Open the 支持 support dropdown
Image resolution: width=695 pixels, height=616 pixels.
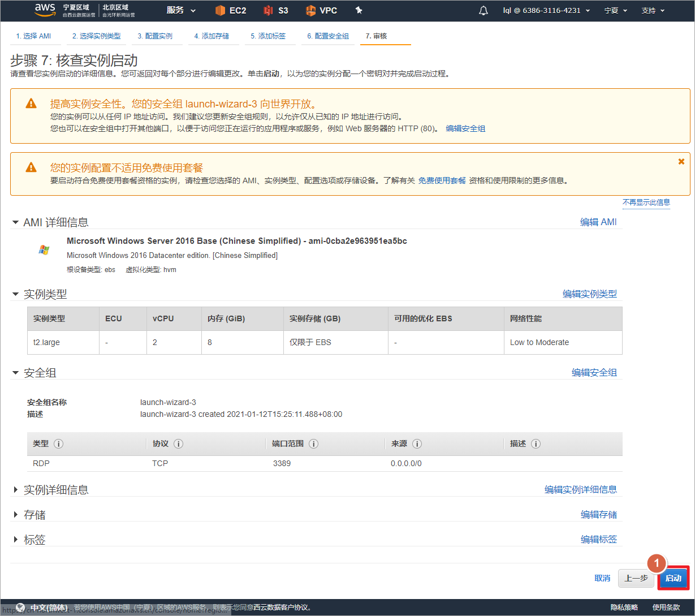click(653, 10)
